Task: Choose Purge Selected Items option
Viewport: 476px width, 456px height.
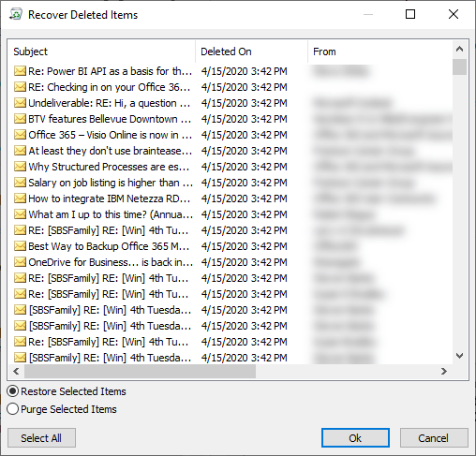Action: tap(62, 409)
